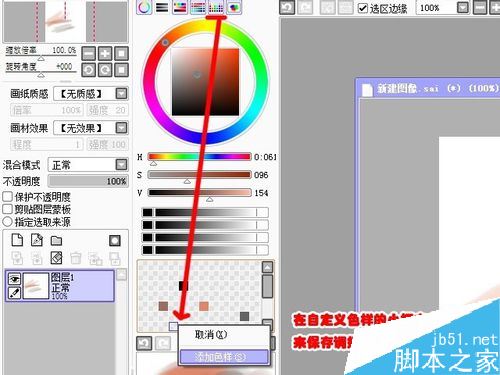
Task: Enable 剪贴图层蒙板 checkbox
Action: pyautogui.click(x=8, y=209)
